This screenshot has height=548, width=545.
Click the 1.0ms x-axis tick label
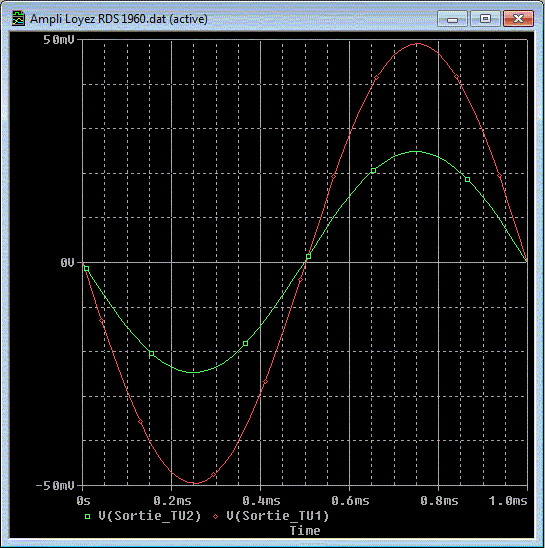tap(508, 501)
